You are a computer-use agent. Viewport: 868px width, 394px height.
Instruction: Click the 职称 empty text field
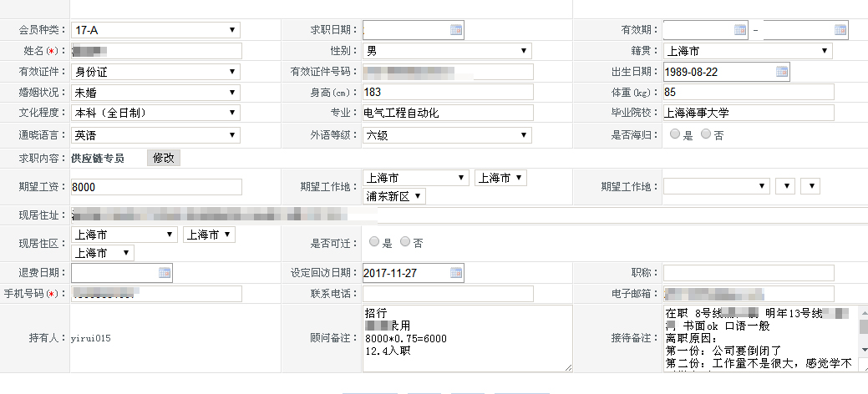[x=749, y=273]
